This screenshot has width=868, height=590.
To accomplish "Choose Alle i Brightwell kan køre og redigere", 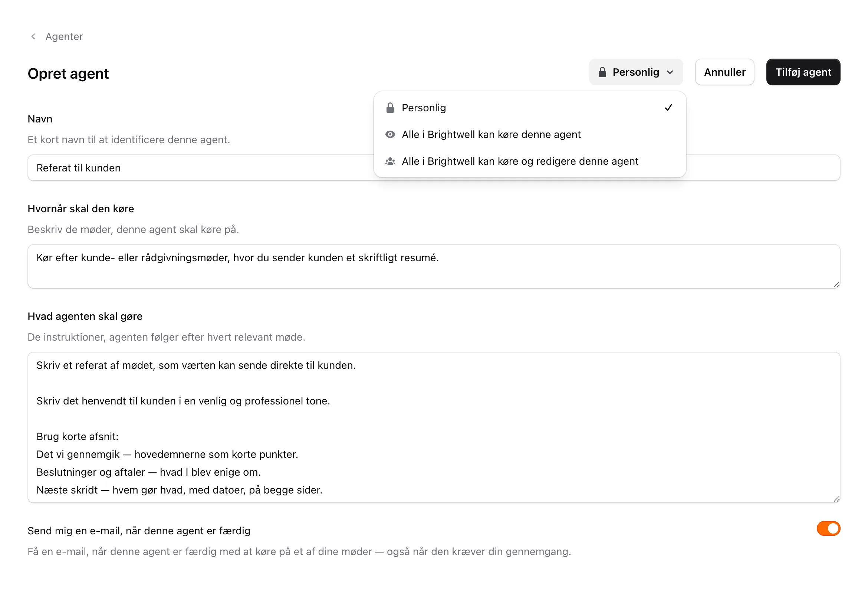I will 530,161.
